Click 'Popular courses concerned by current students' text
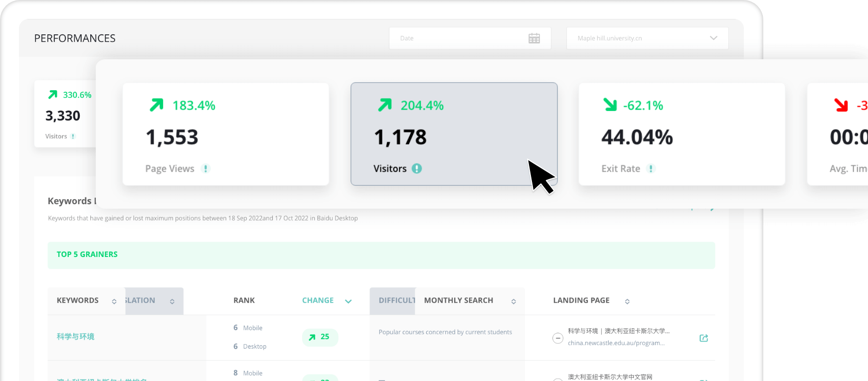The image size is (868, 381). coord(445,332)
